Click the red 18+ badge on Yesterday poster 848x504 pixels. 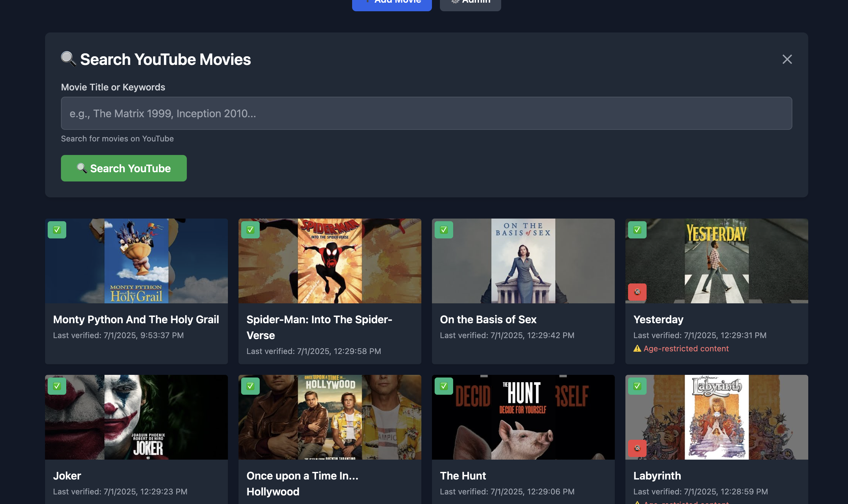click(637, 292)
